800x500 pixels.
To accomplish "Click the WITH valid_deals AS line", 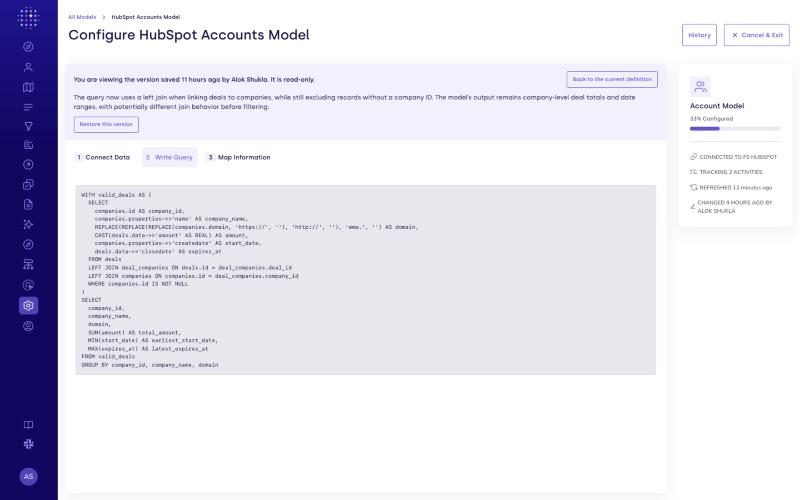I will 116,195.
